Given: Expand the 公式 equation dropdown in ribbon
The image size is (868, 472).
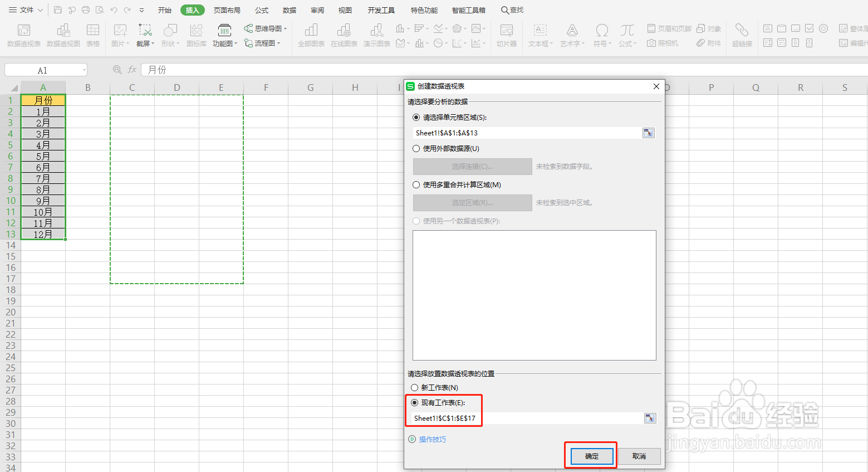Looking at the screenshot, I should pyautogui.click(x=635, y=43).
